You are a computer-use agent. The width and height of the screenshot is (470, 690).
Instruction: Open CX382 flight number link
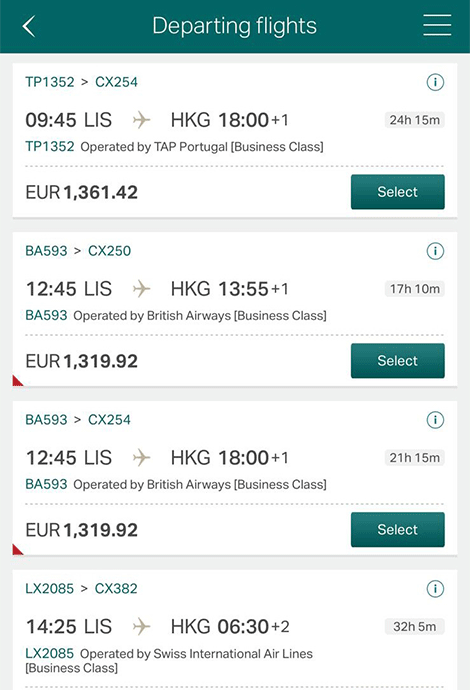(x=116, y=589)
